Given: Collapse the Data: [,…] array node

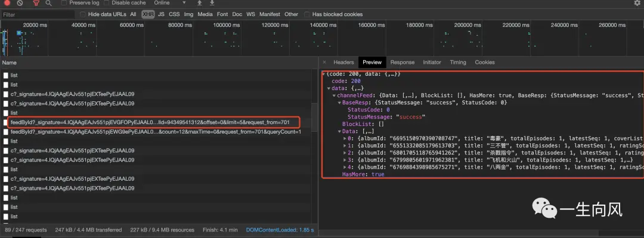Looking at the screenshot, I should point(339,131).
